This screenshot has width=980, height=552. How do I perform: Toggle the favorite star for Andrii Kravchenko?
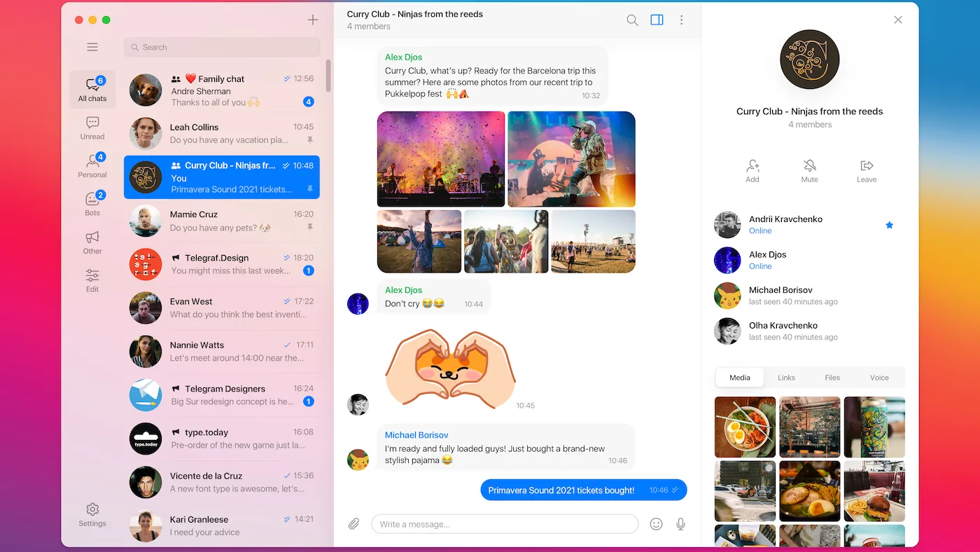[889, 225]
